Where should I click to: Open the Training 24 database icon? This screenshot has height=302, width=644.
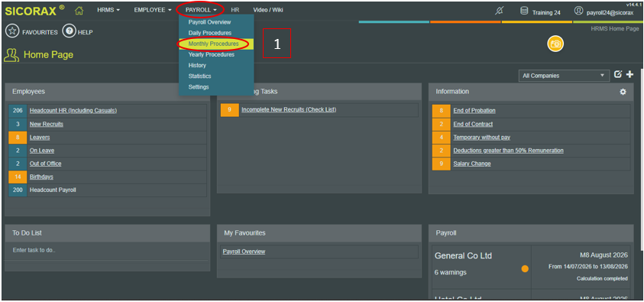click(x=524, y=11)
